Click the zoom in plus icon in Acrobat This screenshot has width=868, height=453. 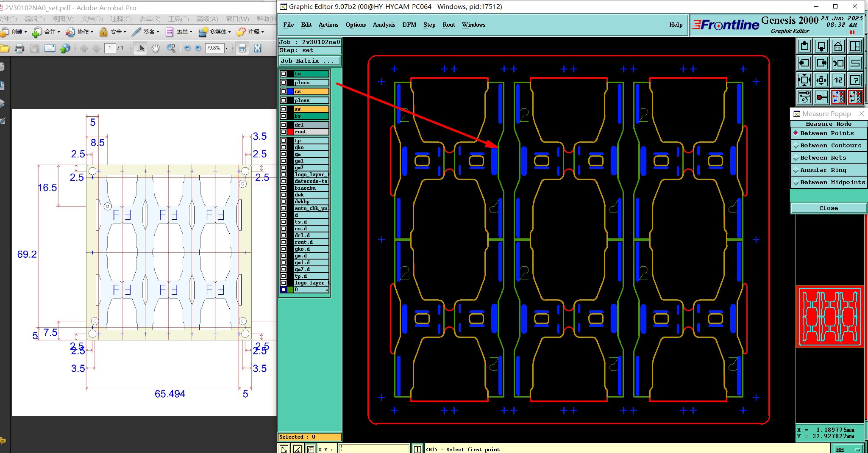[198, 48]
